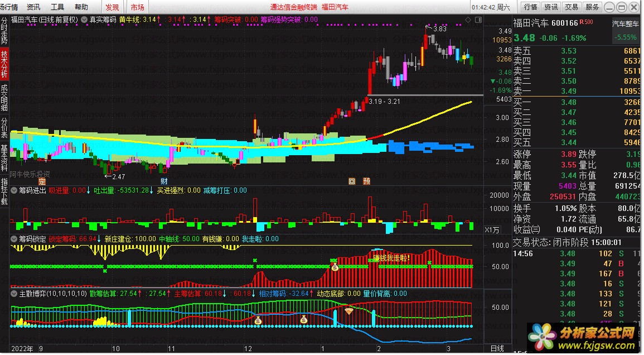Open the 帮助 menu
This screenshot has width=644, height=355.
coord(81,7)
